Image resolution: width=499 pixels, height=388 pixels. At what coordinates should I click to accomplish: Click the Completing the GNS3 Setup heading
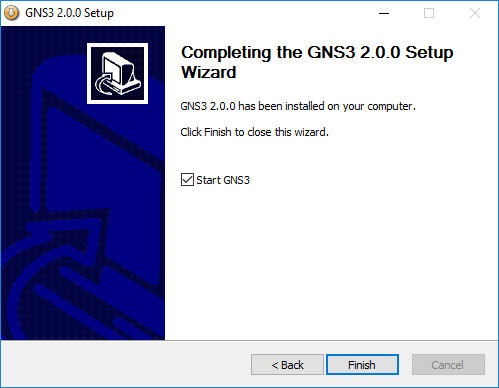[317, 62]
